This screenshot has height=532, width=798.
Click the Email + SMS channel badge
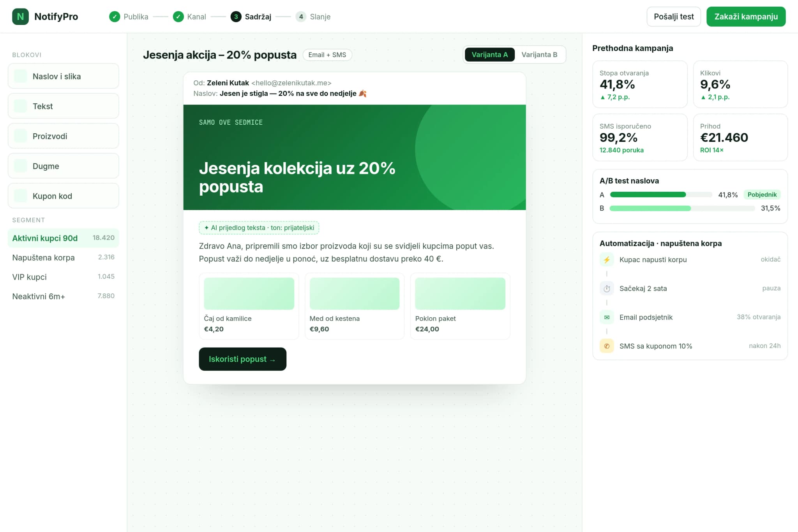pos(327,55)
